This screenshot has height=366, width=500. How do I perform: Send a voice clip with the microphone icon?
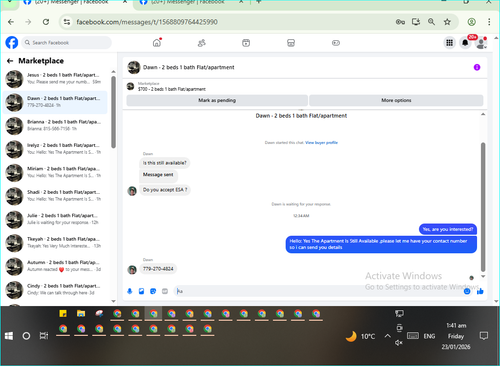pyautogui.click(x=130, y=291)
